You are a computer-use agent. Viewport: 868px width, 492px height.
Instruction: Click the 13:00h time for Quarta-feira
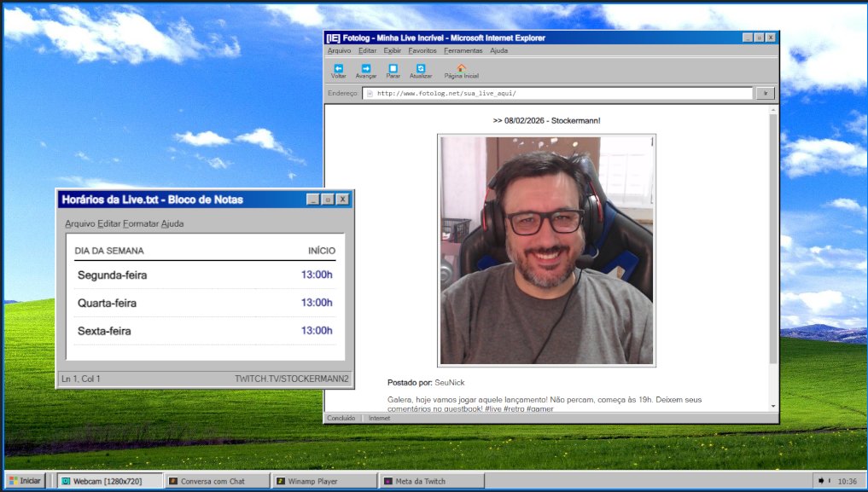click(317, 303)
